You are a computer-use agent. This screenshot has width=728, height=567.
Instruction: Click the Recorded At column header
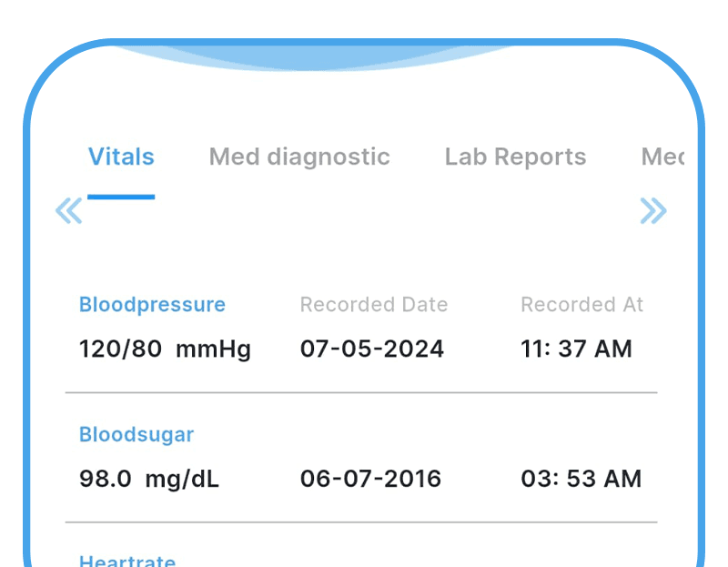coord(581,305)
